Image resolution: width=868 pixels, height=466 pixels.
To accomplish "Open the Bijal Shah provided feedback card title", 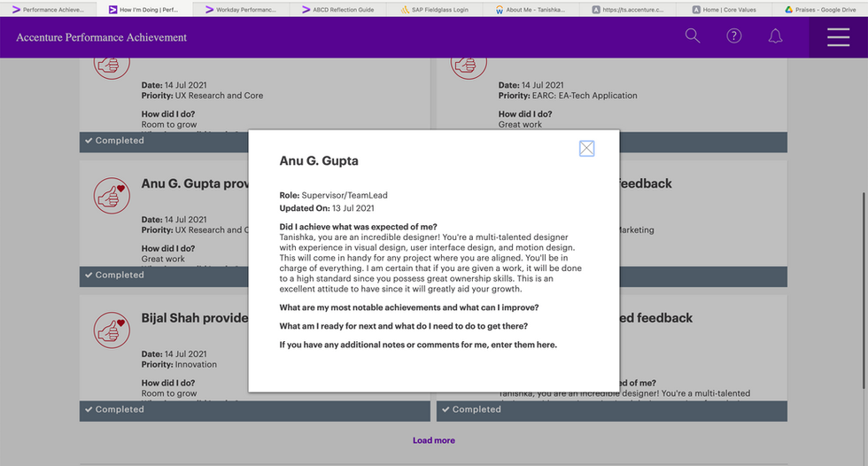I will [195, 318].
